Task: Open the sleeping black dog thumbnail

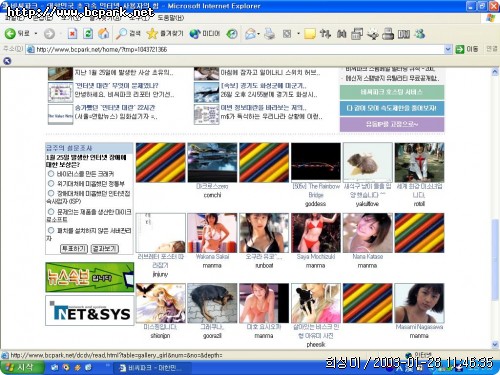Action: (212, 303)
